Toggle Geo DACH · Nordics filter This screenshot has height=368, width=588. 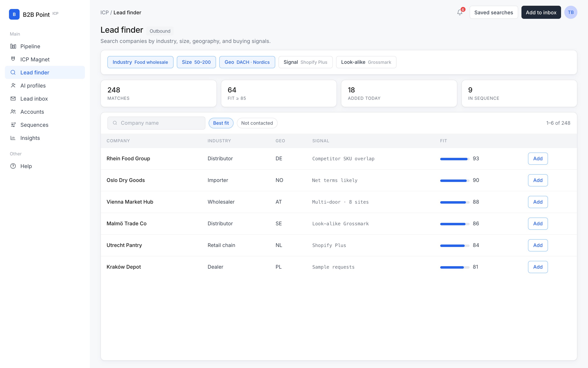click(x=247, y=62)
